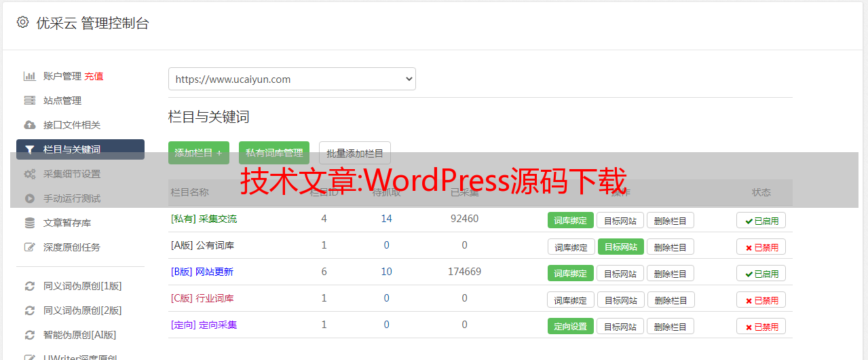Open the 站点管理 menu item
This screenshot has height=360, width=868.
tap(62, 101)
